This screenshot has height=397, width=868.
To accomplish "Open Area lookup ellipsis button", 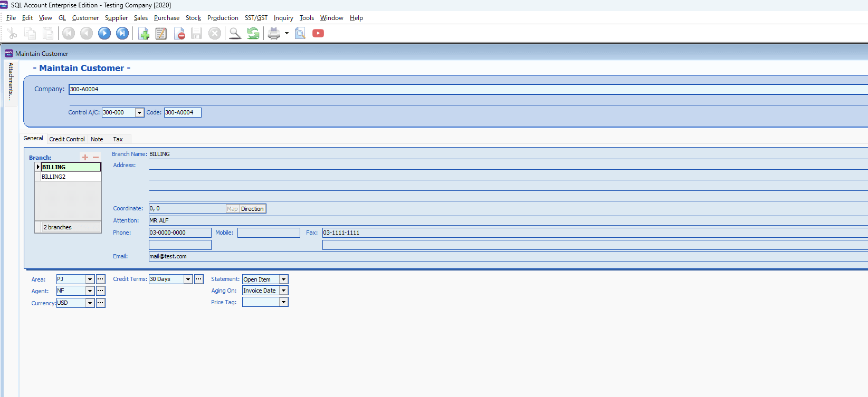I will point(100,279).
